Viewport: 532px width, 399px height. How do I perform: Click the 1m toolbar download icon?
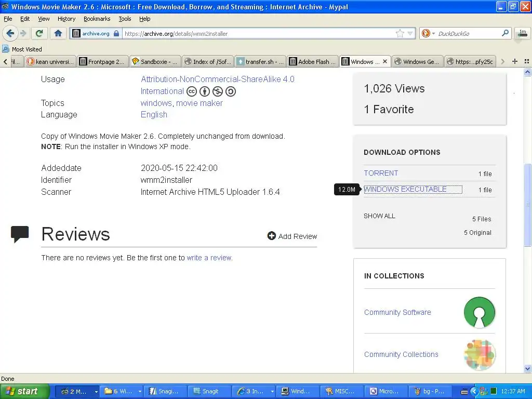click(x=523, y=33)
